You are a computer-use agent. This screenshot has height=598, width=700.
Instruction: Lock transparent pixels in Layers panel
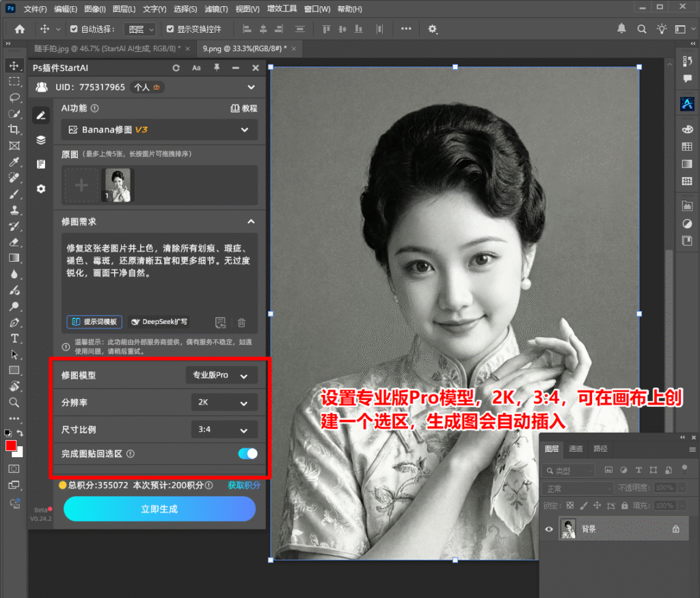pos(570,506)
